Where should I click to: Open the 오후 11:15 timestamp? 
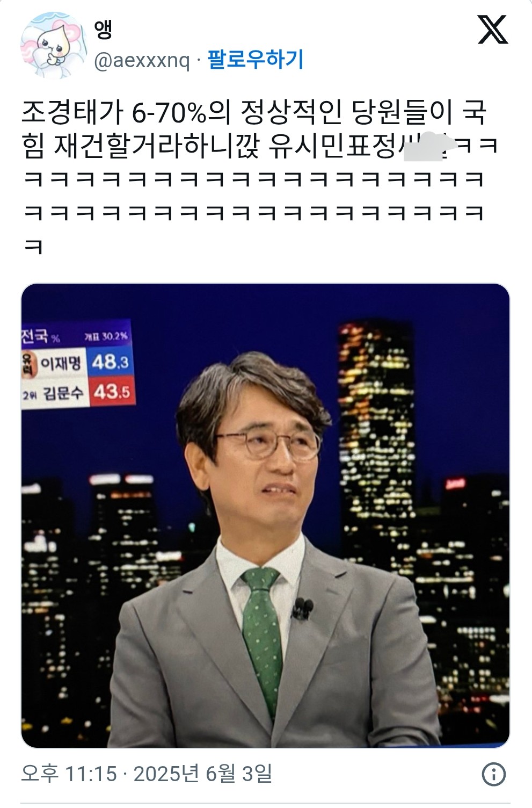pyautogui.click(x=69, y=774)
